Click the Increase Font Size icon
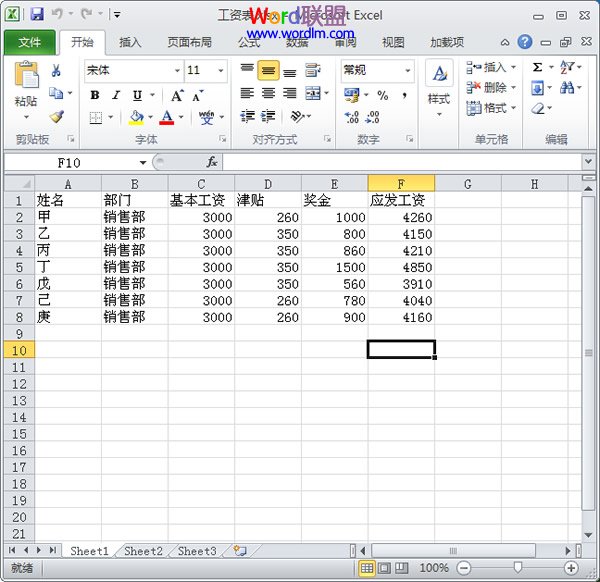This screenshot has width=600, height=582. pyautogui.click(x=176, y=96)
